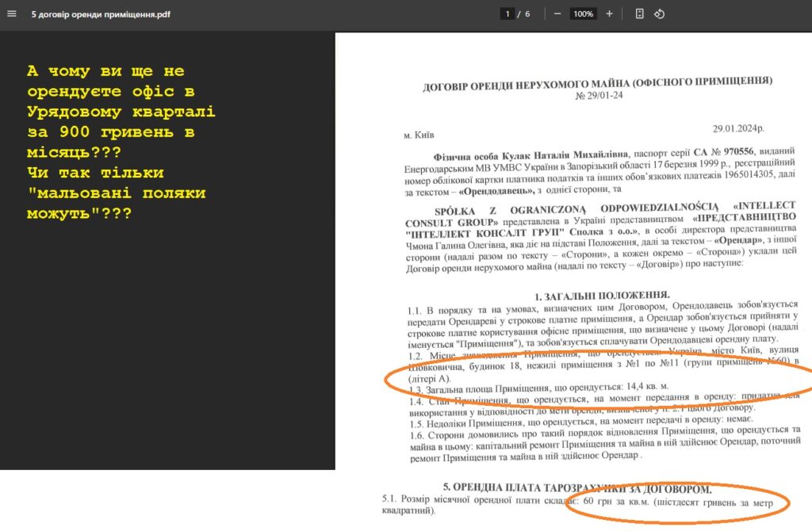Click the current page number field
Screen dimensions: 812x531
tap(507, 14)
